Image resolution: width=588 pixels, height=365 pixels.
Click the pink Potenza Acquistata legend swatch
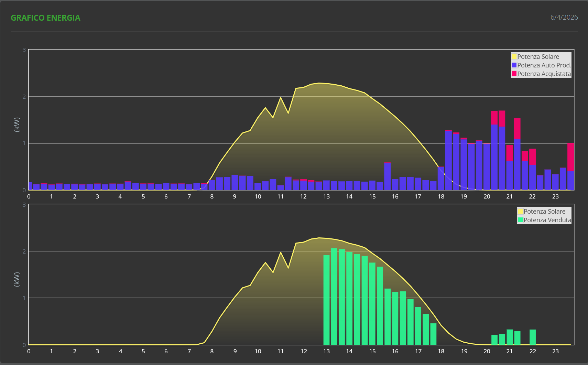click(514, 74)
